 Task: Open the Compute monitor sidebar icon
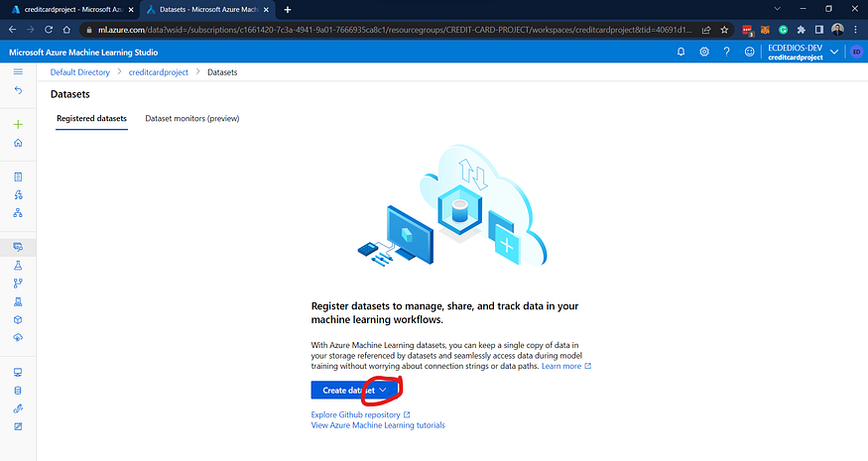coord(18,373)
